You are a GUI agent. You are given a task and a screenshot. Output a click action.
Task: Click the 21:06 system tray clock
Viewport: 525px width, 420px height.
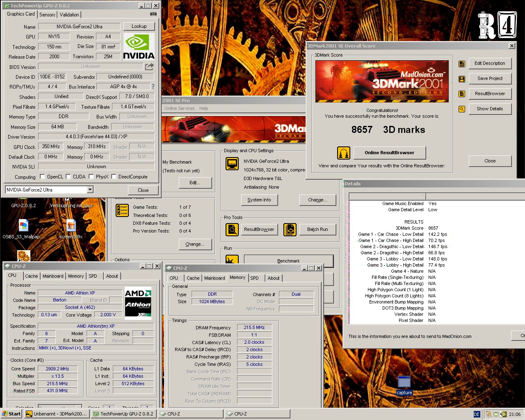click(x=515, y=414)
